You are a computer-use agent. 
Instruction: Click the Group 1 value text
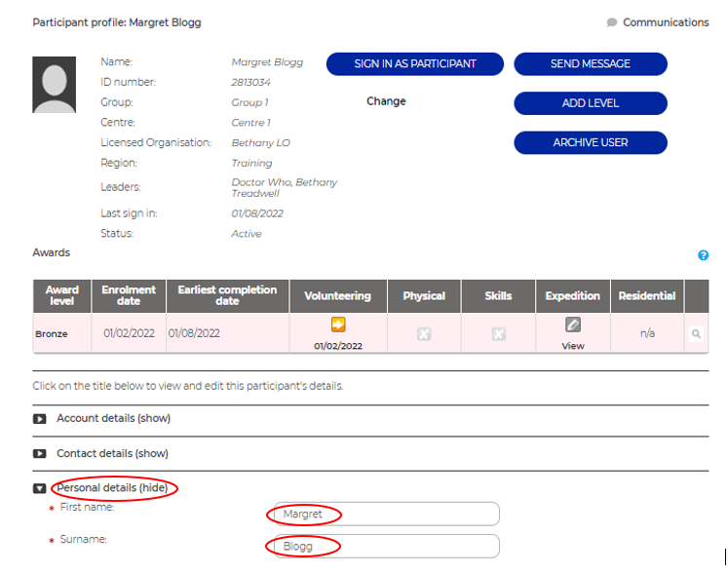[249, 102]
